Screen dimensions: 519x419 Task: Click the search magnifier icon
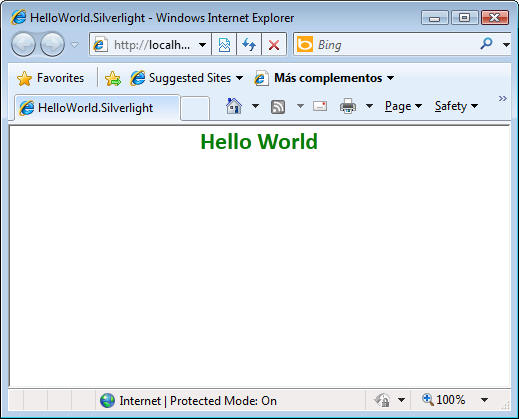pyautogui.click(x=487, y=44)
